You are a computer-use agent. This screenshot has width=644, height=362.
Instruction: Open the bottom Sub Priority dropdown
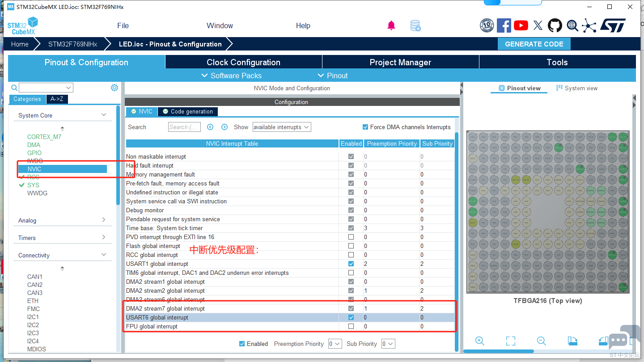388,344
